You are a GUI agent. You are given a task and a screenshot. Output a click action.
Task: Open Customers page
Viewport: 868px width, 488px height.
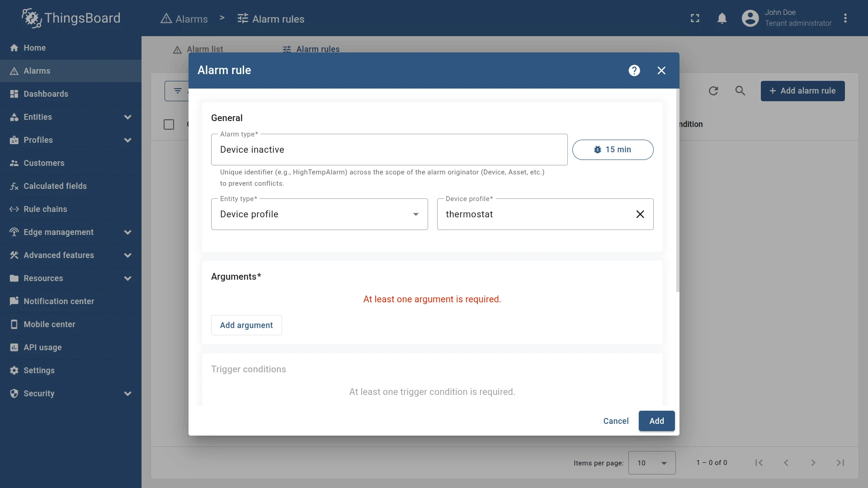click(71, 163)
